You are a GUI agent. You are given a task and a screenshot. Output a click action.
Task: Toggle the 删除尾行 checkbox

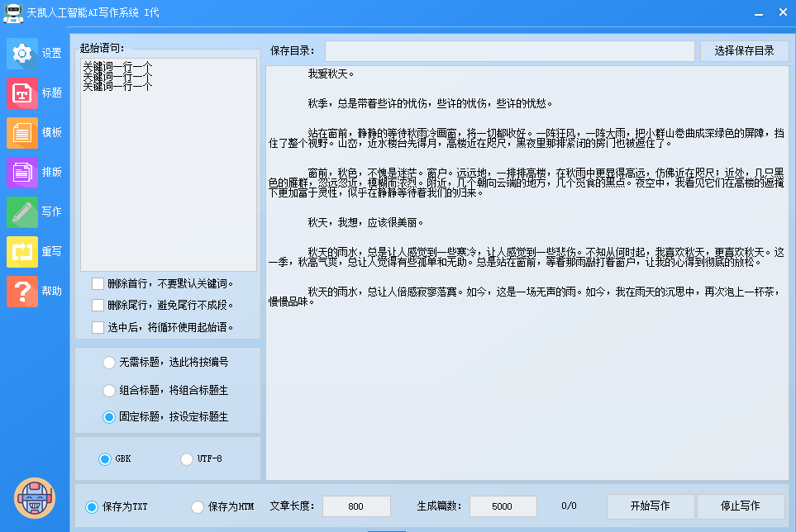pos(98,305)
